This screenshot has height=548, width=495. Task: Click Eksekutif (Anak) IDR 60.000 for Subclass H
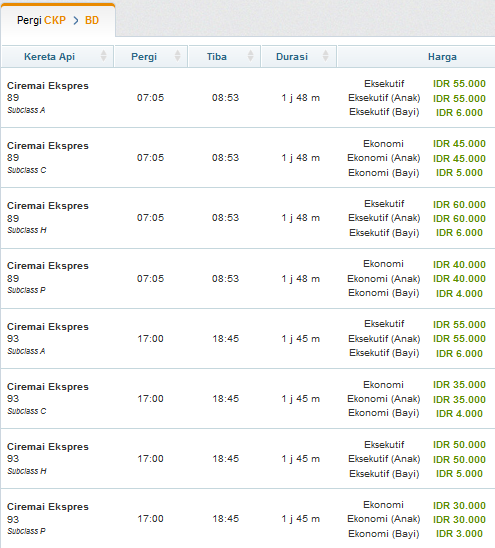tap(459, 219)
